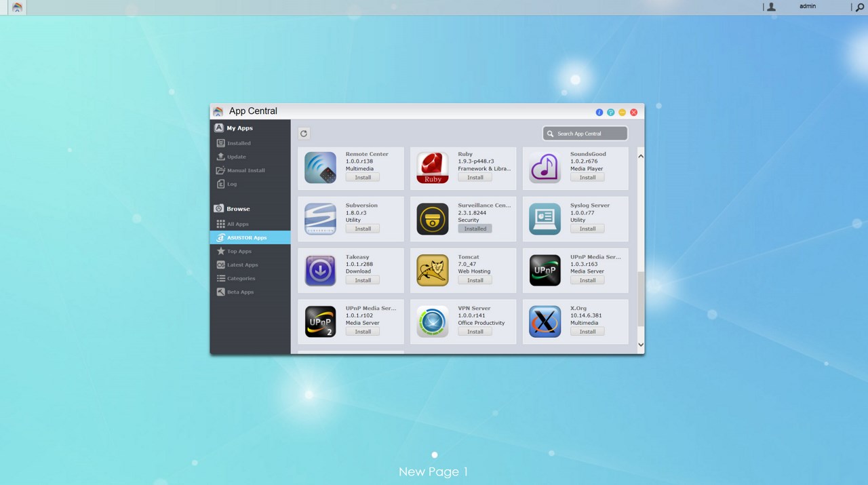The width and height of the screenshot is (868, 485).
Task: Click the Takeasy app name
Action: [357, 256]
